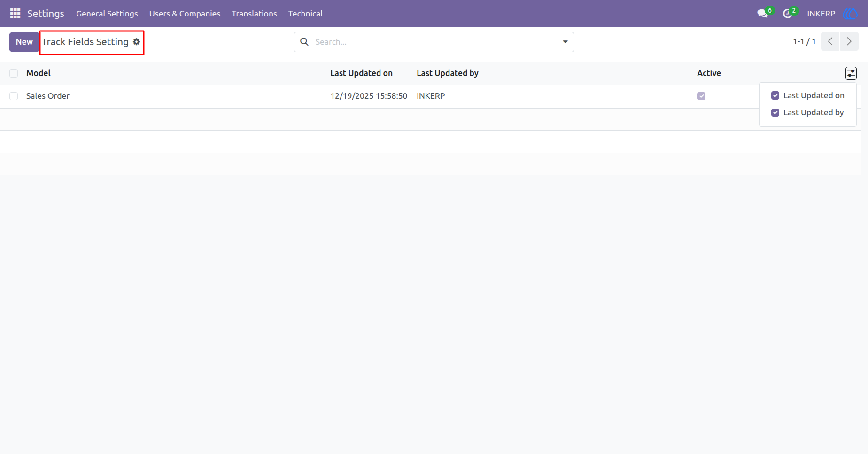
Task: Click the date 12/19/2025 15:58:50 cell
Action: coord(369,96)
